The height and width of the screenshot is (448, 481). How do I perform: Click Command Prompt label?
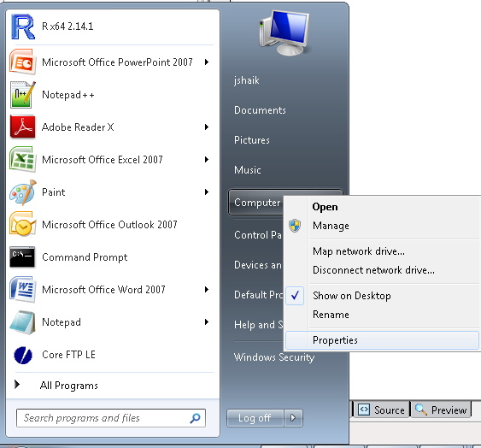[85, 257]
